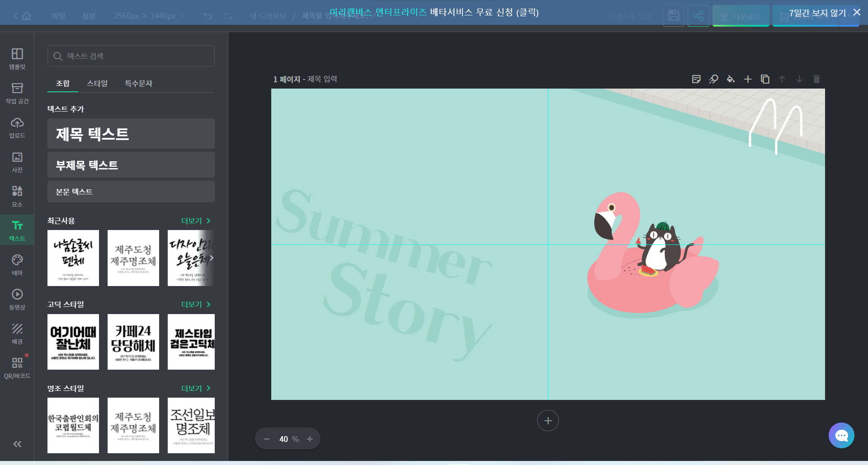The height and width of the screenshot is (465, 868).
Task: Add a 부제목 텍스트 subtitle text box
Action: (131, 165)
